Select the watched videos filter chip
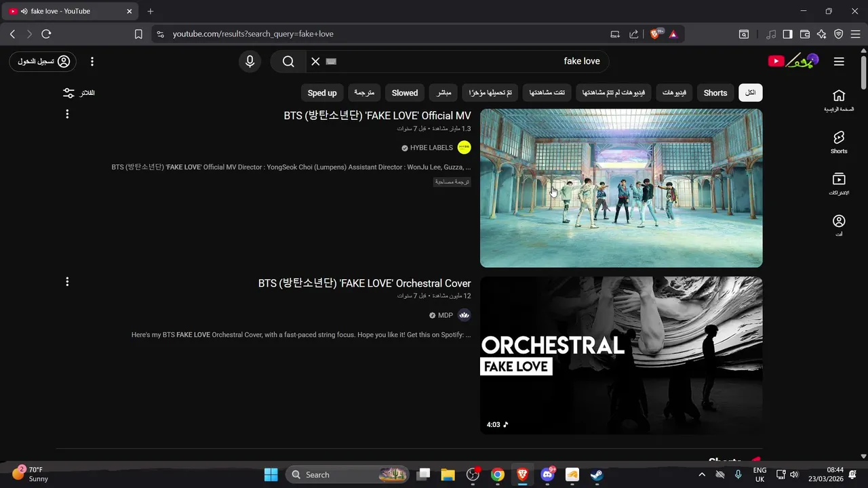The height and width of the screenshot is (488, 868). (x=547, y=93)
